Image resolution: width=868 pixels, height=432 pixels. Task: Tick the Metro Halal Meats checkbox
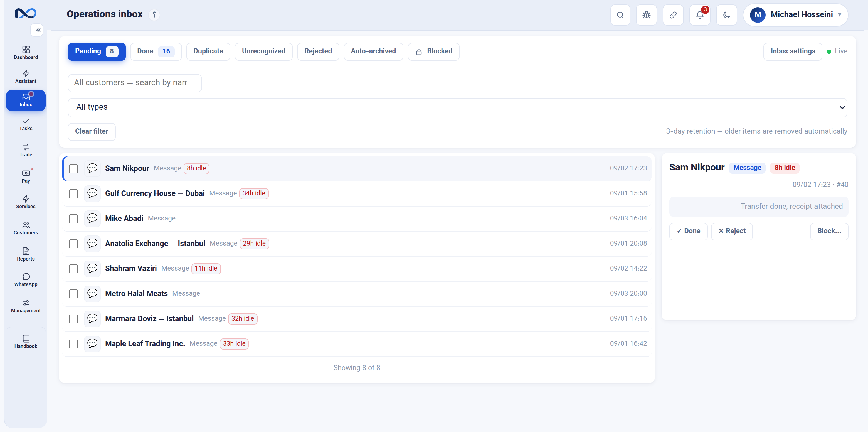pos(73,294)
